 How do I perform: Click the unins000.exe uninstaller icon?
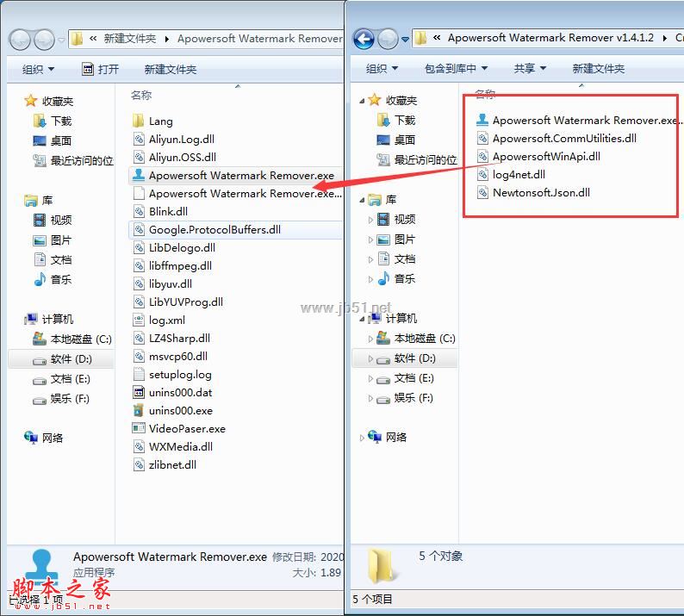coord(139,410)
